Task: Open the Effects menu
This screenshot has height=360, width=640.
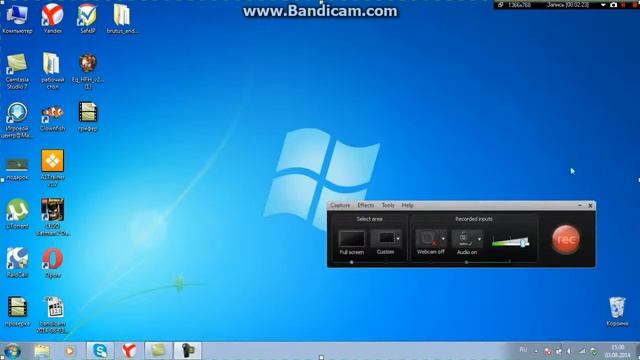Action: click(365, 205)
